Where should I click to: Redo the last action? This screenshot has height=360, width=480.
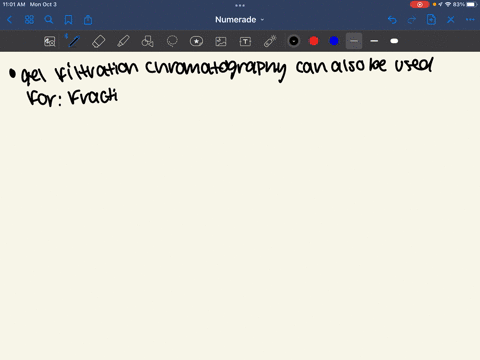tap(412, 20)
